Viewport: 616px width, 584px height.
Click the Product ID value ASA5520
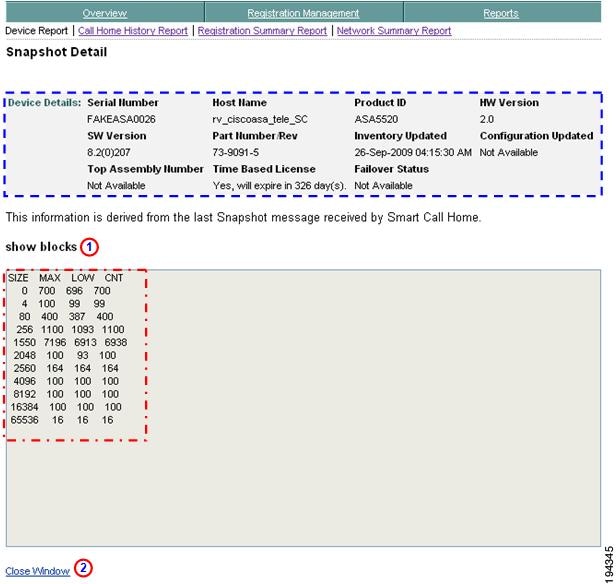[376, 119]
